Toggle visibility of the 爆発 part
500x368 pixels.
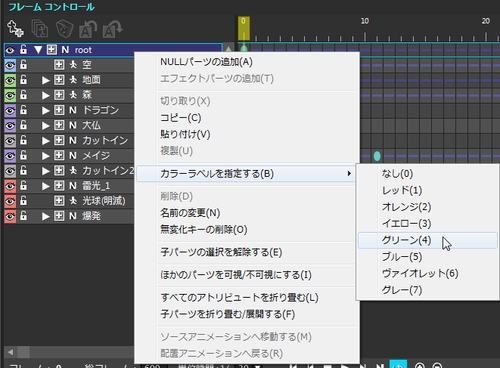click(10, 216)
